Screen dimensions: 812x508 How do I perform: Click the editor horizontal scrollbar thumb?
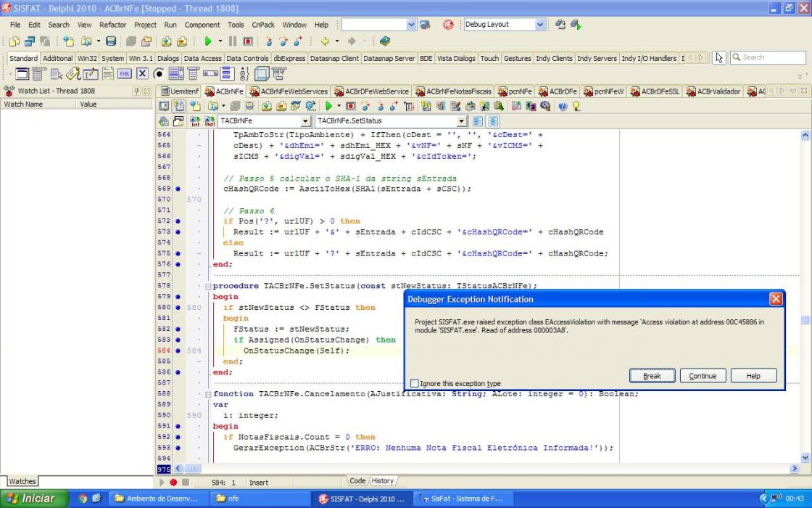pos(193,469)
